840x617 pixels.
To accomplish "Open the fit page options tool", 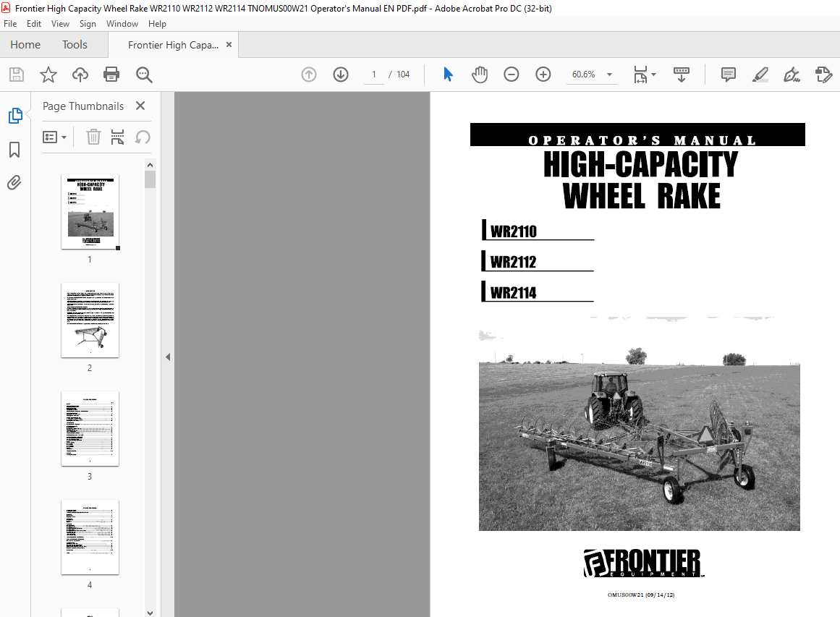I will tap(645, 75).
